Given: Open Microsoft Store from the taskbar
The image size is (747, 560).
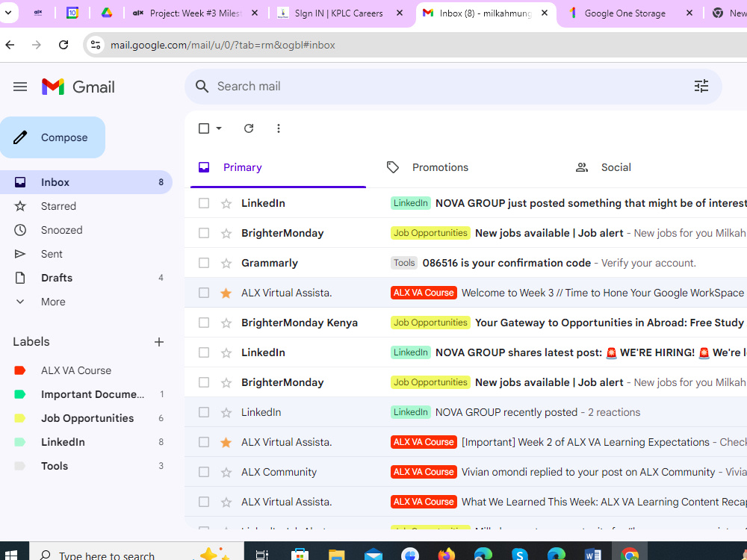Looking at the screenshot, I should [x=300, y=555].
